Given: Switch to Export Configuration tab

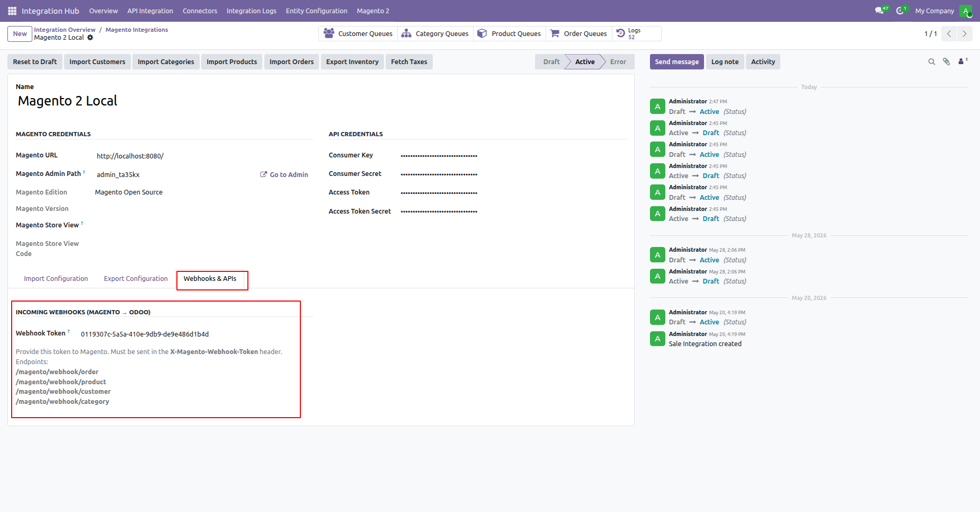Looking at the screenshot, I should [136, 279].
